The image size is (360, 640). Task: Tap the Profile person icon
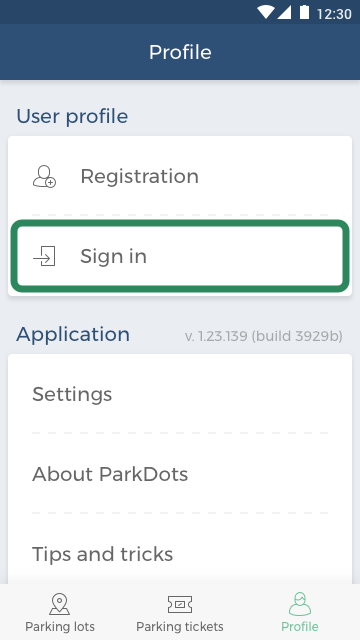click(300, 604)
